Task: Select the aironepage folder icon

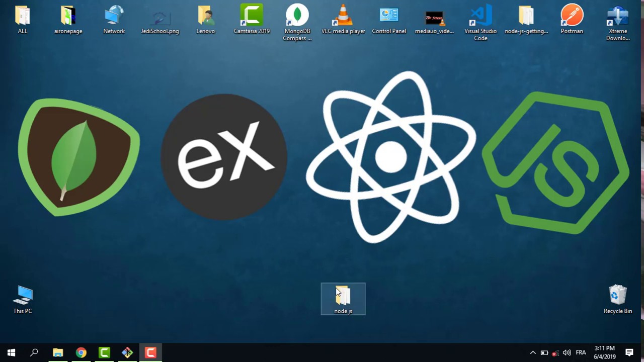Action: [68, 20]
